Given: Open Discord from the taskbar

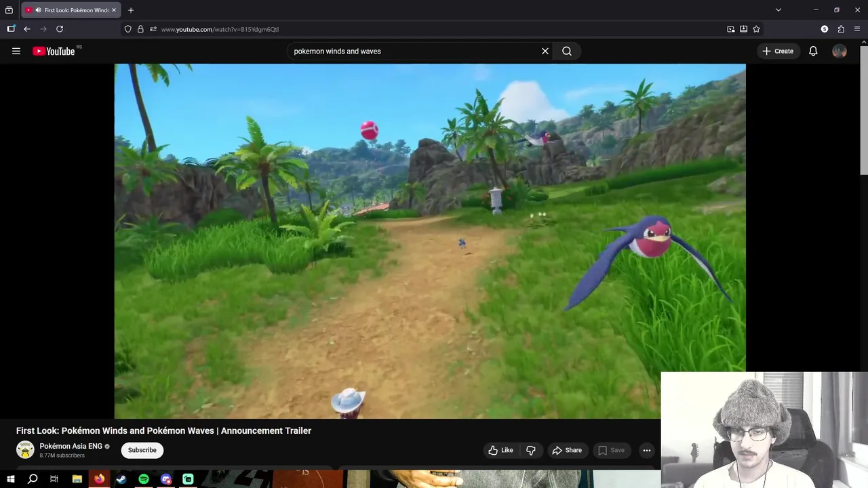Looking at the screenshot, I should pyautogui.click(x=166, y=479).
